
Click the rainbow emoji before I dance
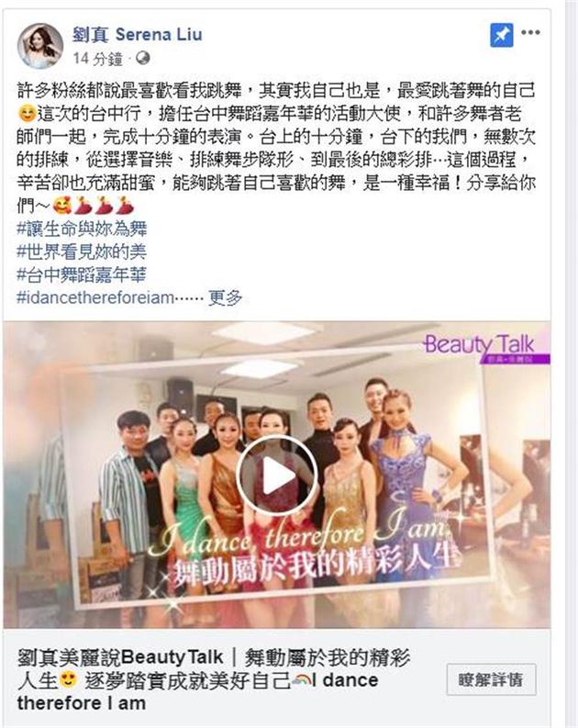pyautogui.click(x=302, y=680)
